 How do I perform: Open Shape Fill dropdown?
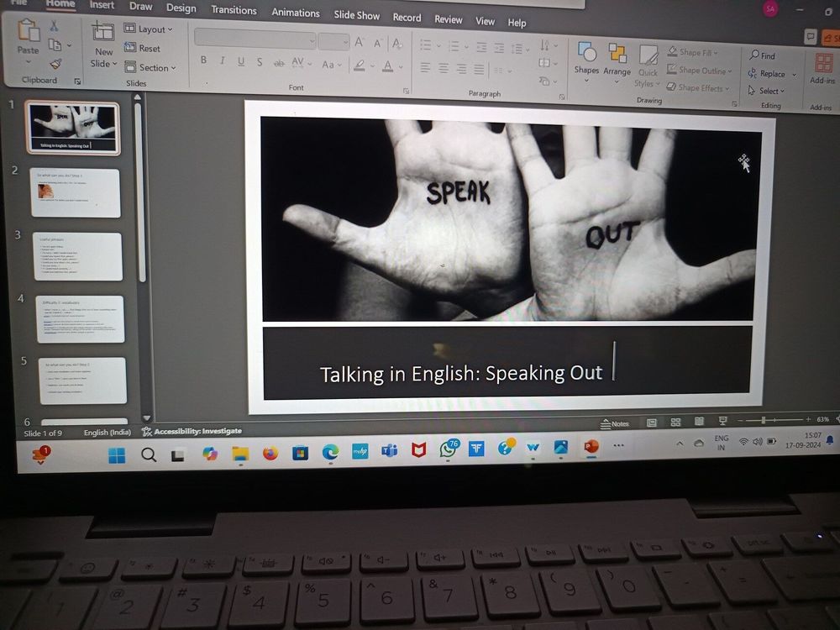(693, 52)
